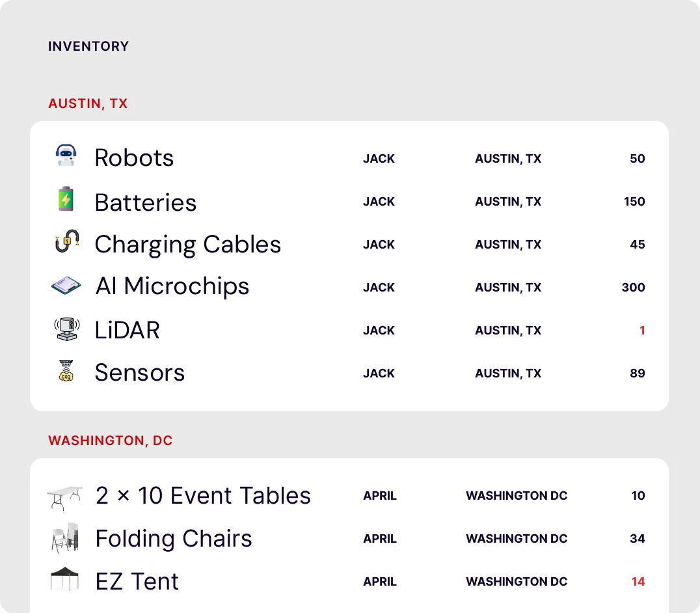Click the red LiDAR quantity 1
The width and height of the screenshot is (700, 613).
click(642, 331)
